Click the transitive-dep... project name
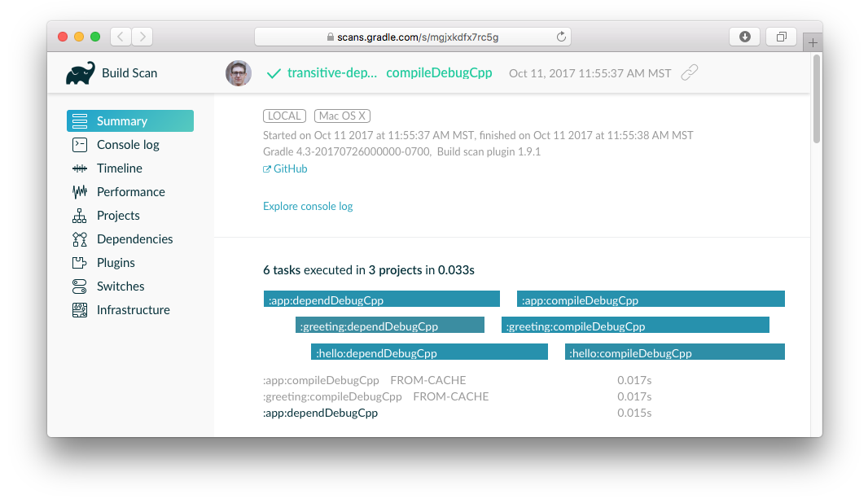Screen dimensions: 868x503 coord(332,73)
